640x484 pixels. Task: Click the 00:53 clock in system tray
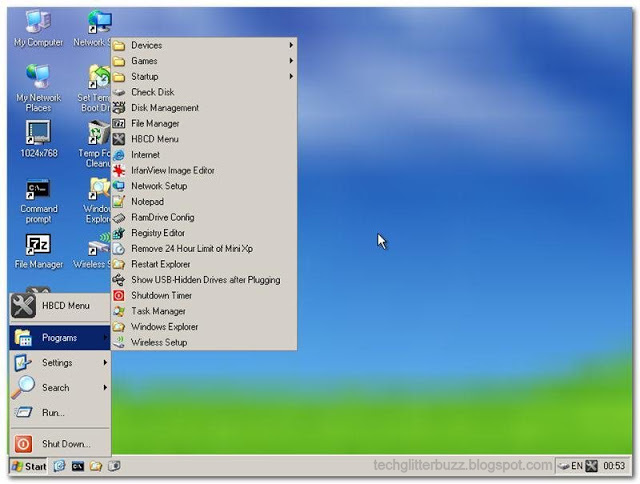tap(614, 466)
